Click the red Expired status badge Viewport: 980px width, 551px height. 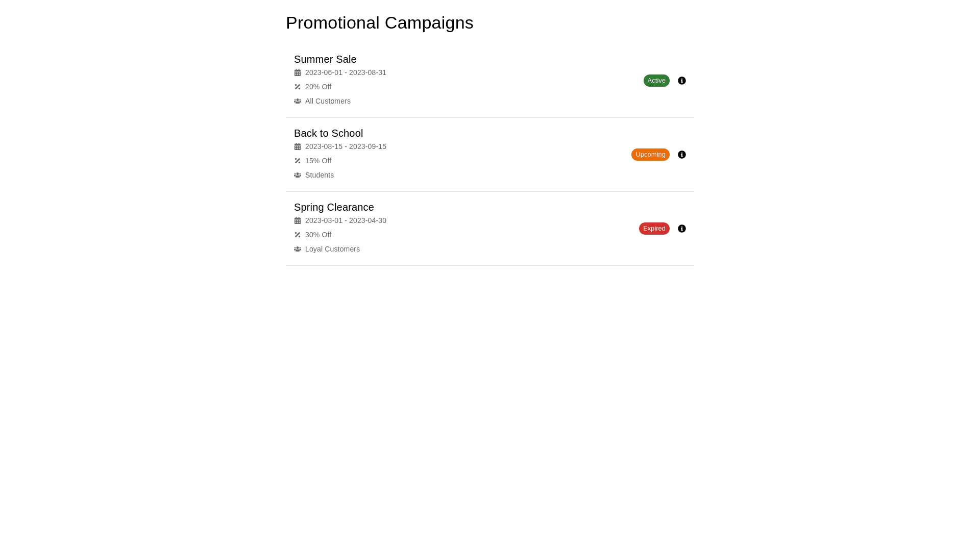(654, 229)
